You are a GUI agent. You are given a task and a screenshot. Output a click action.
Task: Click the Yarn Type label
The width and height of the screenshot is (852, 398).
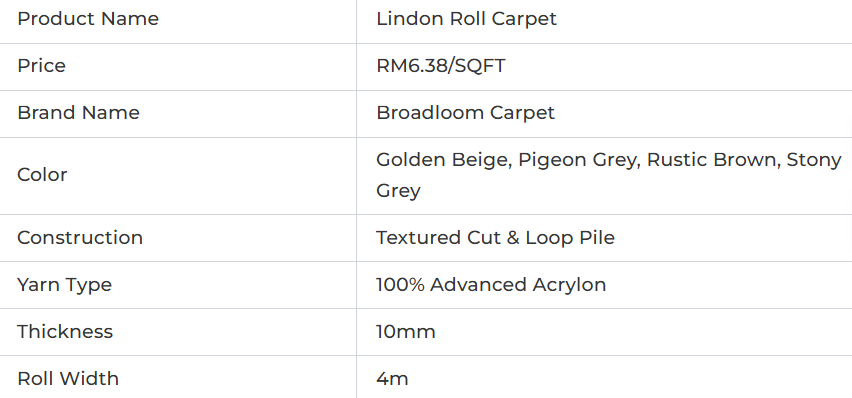64,285
